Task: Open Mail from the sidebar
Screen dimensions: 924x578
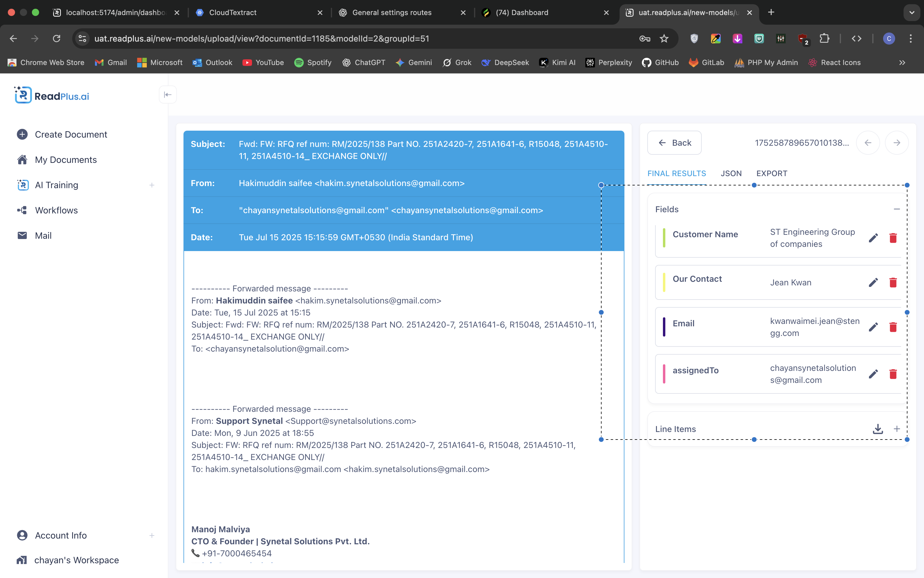Action: (x=43, y=235)
